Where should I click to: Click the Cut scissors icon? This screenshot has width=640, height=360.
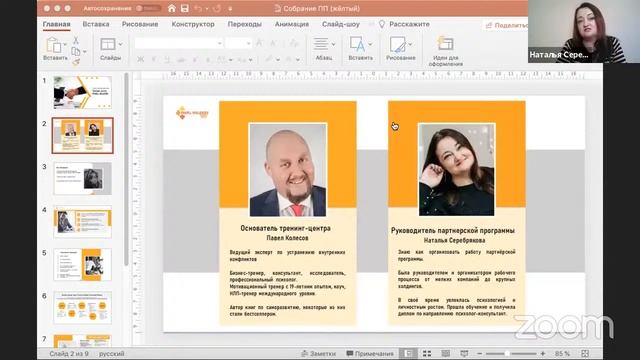[x=76, y=40]
